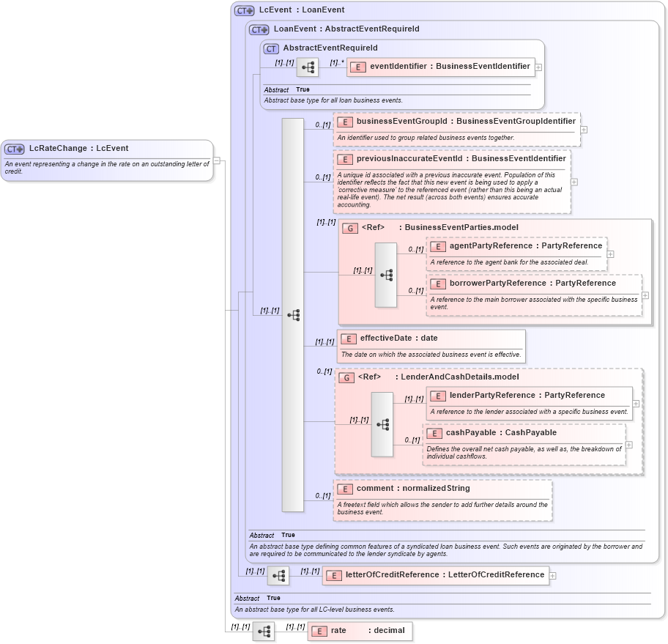Expand previousInaccurateEventId with its plus button
The height and width of the screenshot is (644, 668).
(575, 180)
